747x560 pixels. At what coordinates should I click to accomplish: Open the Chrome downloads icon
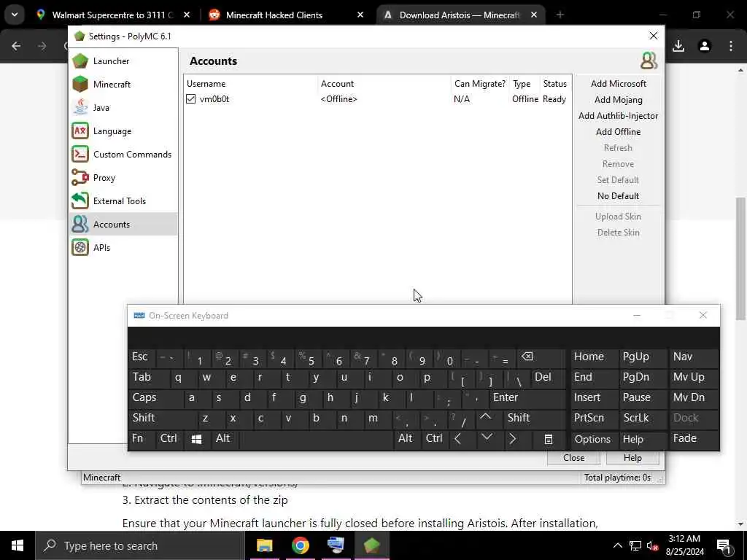click(x=678, y=46)
